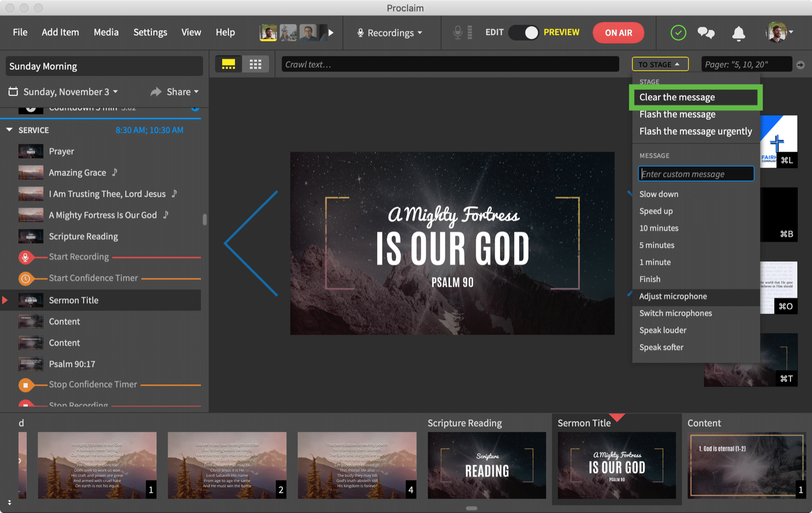812x513 pixels.
Task: Expand the bottom-left double chevron
Action: 9,503
